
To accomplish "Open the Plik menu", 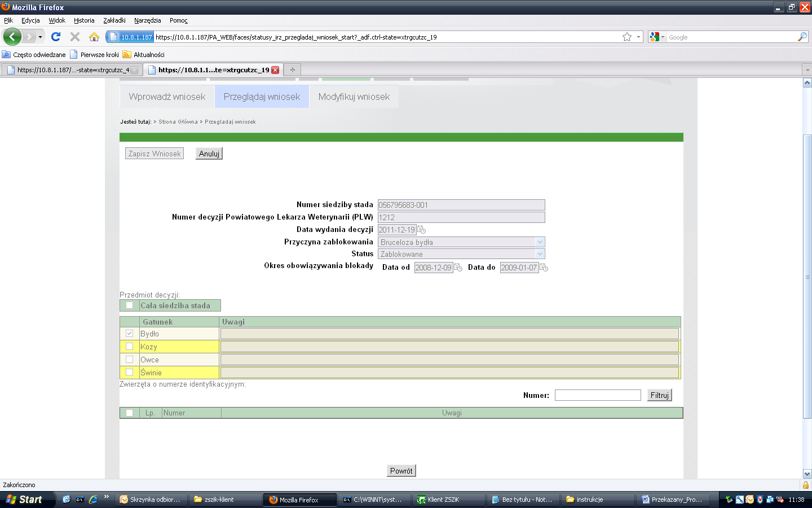I will click(8, 20).
